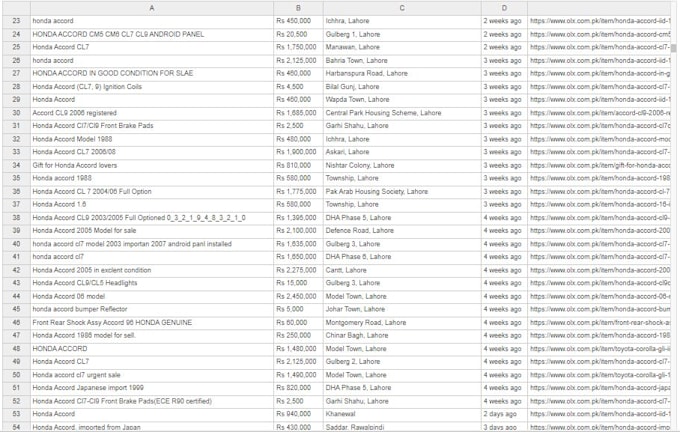Click location cell 'Defence Road, Lahore'

click(402, 231)
